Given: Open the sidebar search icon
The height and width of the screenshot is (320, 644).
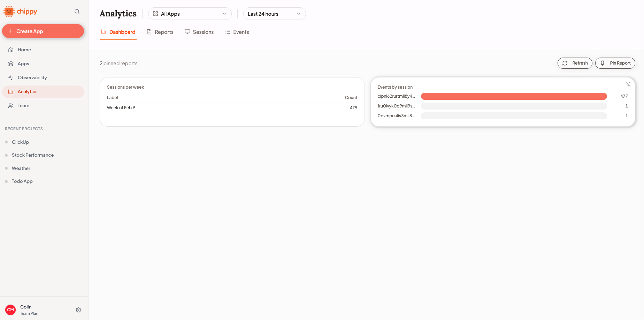Looking at the screenshot, I should [x=77, y=12].
